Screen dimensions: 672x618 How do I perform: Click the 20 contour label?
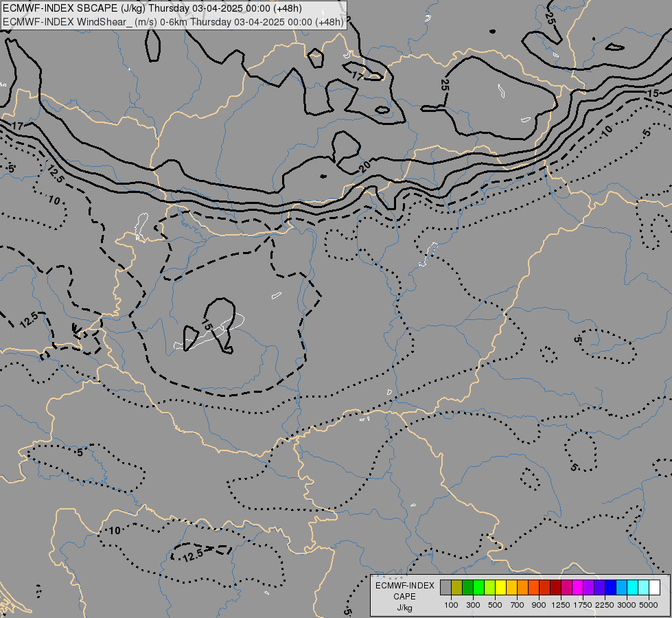click(x=364, y=166)
